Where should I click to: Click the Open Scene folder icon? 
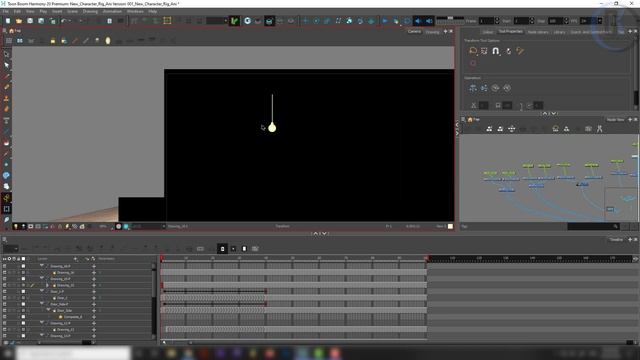[19, 21]
